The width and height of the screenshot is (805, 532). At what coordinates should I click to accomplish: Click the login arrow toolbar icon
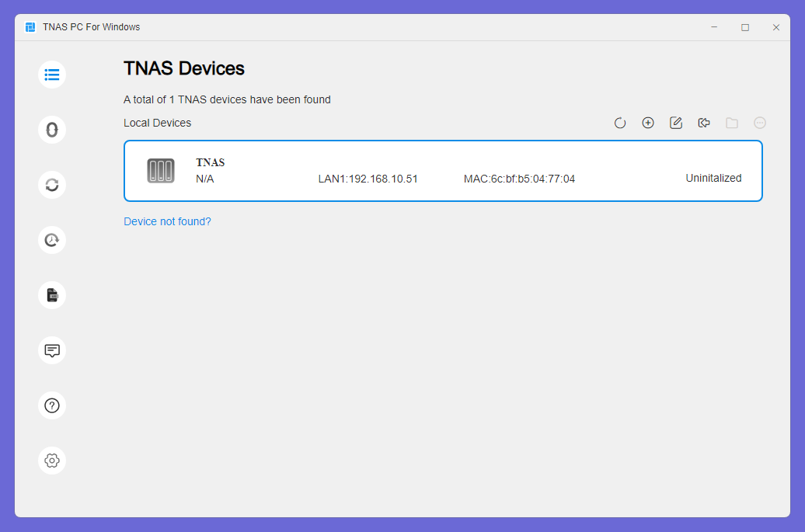coord(704,123)
